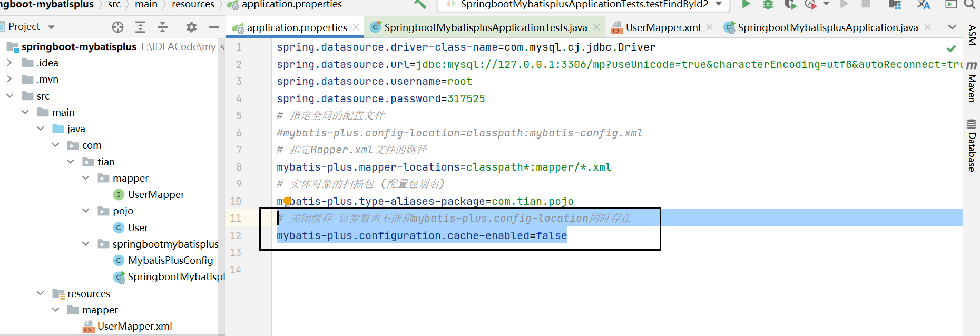Open the Maven tool window
The image size is (980, 336).
(x=972, y=82)
